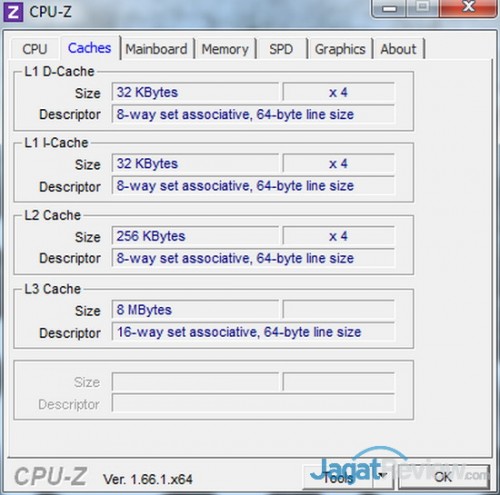Viewport: 500px width, 495px height.
Task: Click the L3 Cache 8 MBytes field
Action: (x=195, y=310)
